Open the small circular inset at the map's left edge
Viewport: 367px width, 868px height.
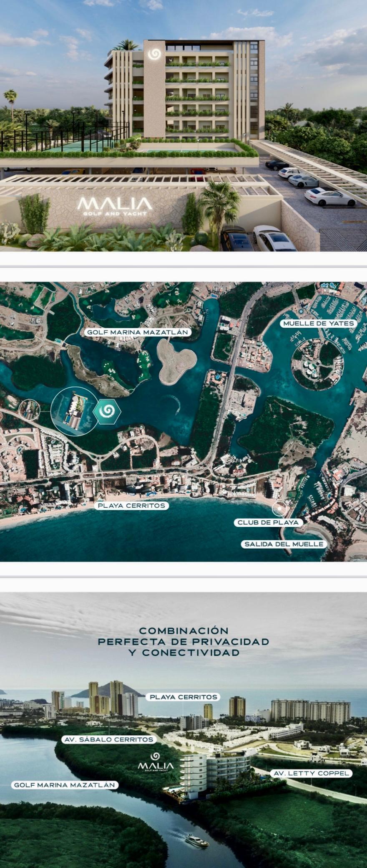tap(29, 411)
